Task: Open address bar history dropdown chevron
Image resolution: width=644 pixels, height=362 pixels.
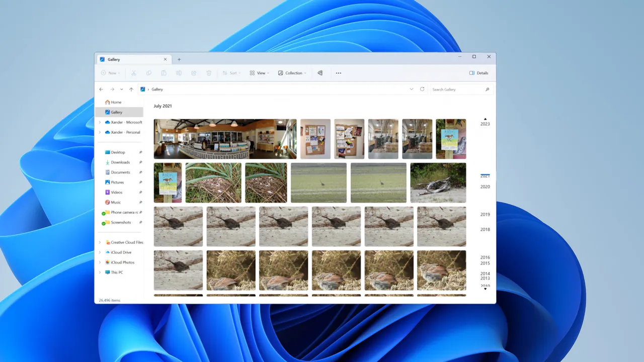Action: click(x=411, y=89)
